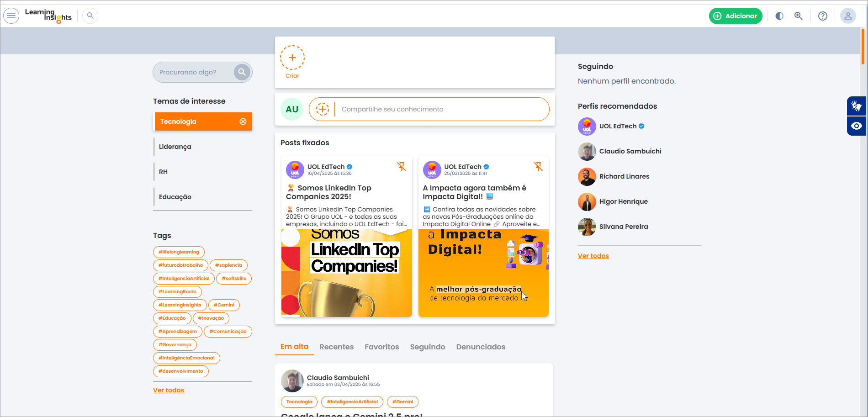This screenshot has height=417, width=868.
Task: Open Ver todos under Perfis recomendados
Action: click(593, 256)
